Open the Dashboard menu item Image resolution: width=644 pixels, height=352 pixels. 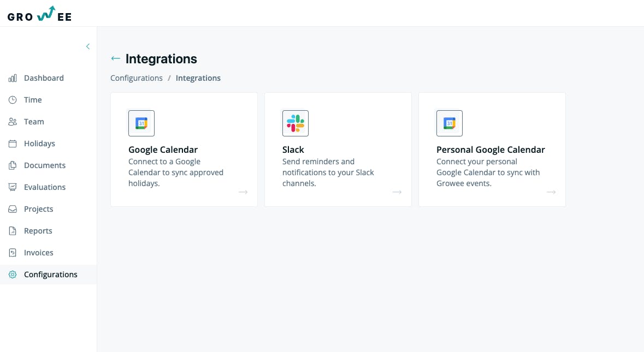(44, 78)
